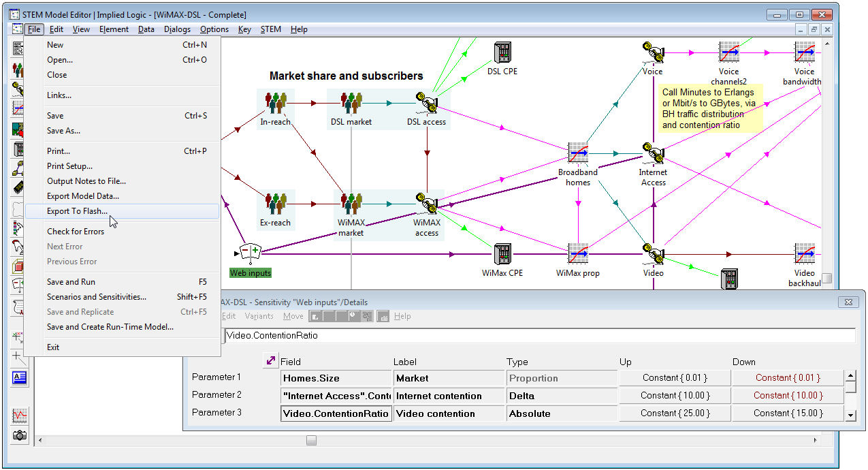The image size is (868, 470).
Task: Click the WiMax prop transformation icon
Action: [578, 254]
